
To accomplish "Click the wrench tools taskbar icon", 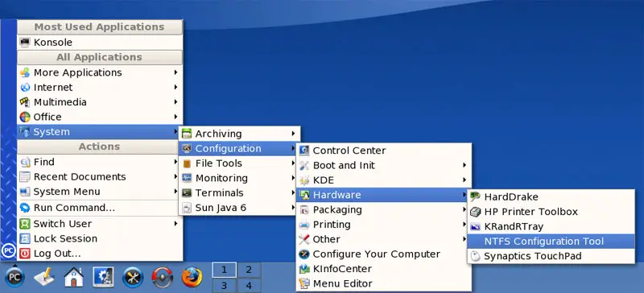I will click(x=133, y=278).
